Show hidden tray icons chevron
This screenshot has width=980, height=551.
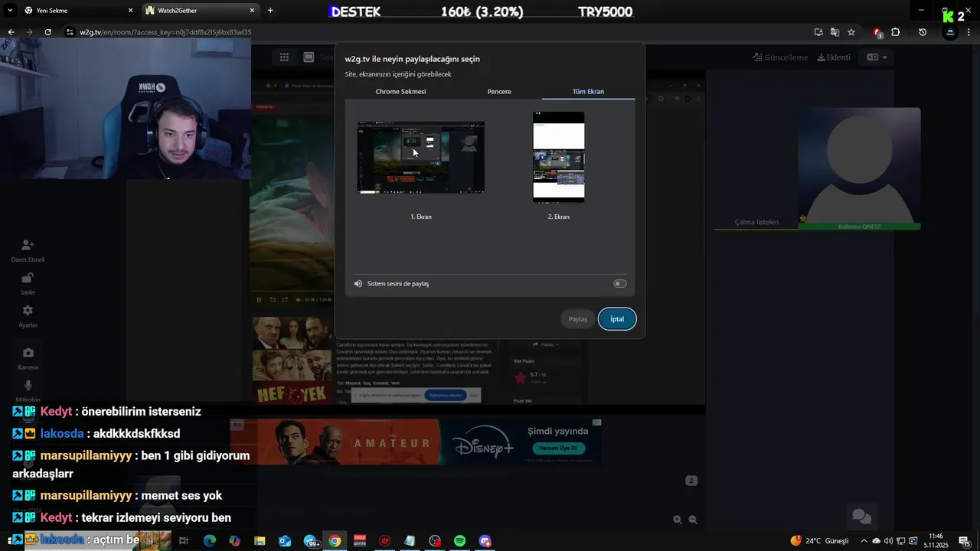(864, 541)
